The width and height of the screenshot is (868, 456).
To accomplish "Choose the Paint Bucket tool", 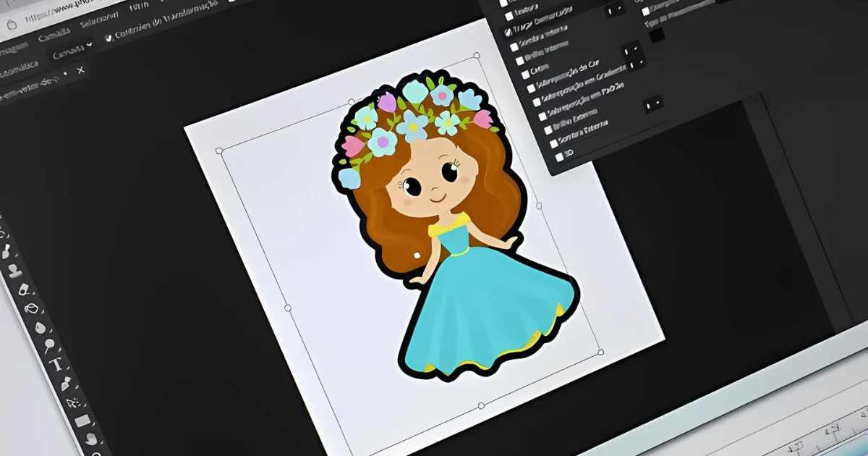I will click(x=31, y=308).
